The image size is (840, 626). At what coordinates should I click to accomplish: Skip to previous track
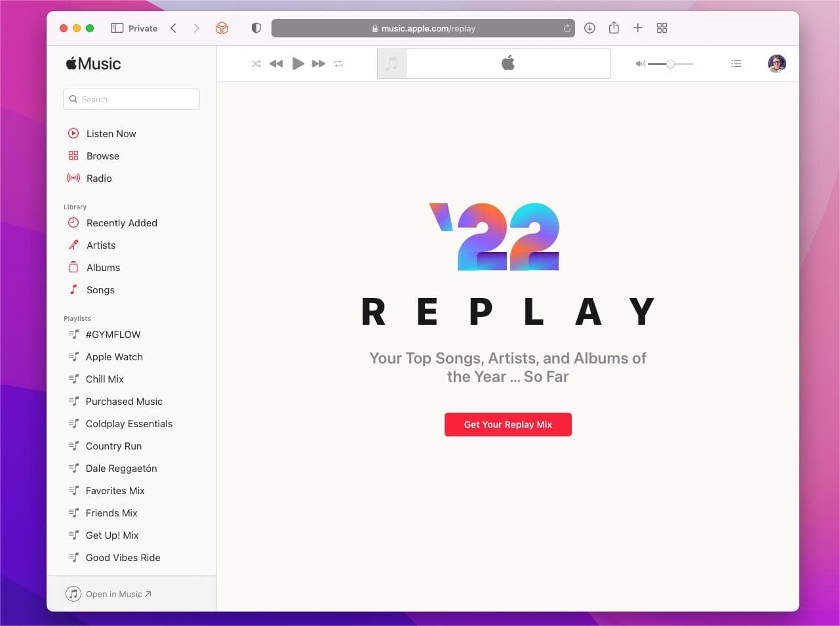[x=276, y=64]
